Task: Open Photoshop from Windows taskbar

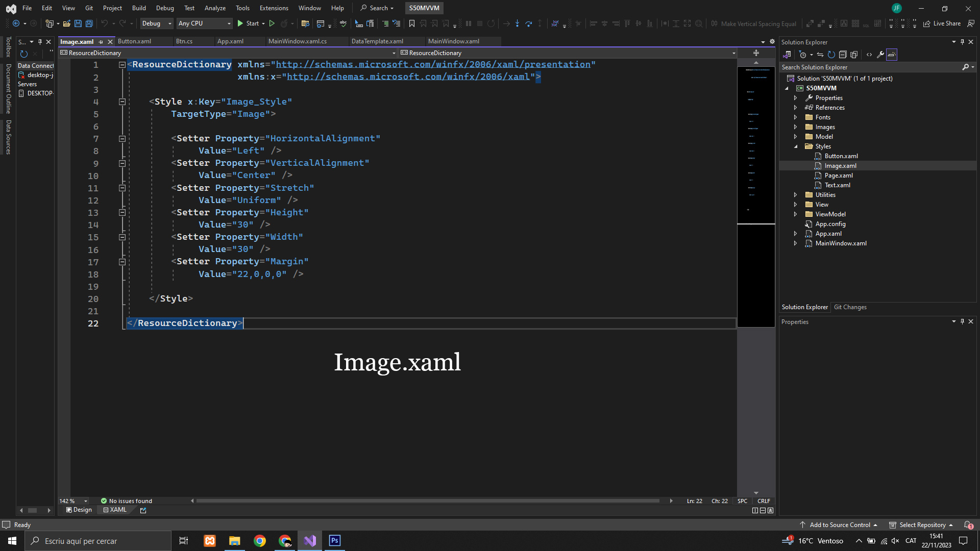Action: [x=335, y=541]
